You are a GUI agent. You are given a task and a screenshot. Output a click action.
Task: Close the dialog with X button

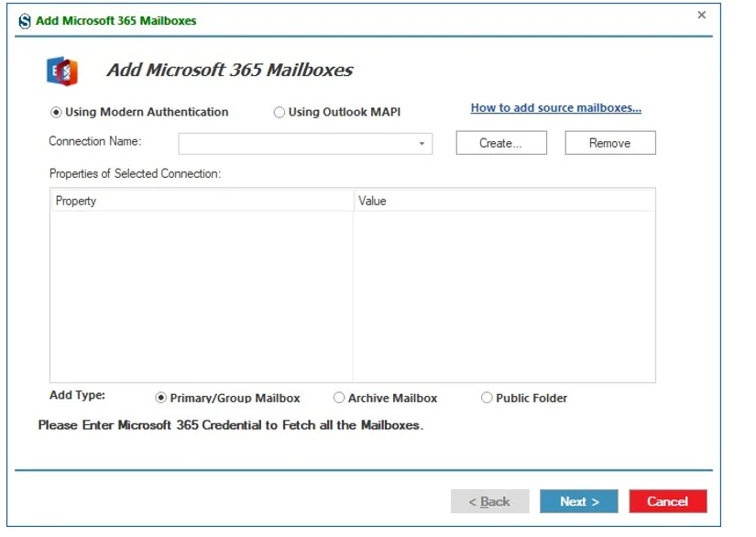[x=702, y=15]
